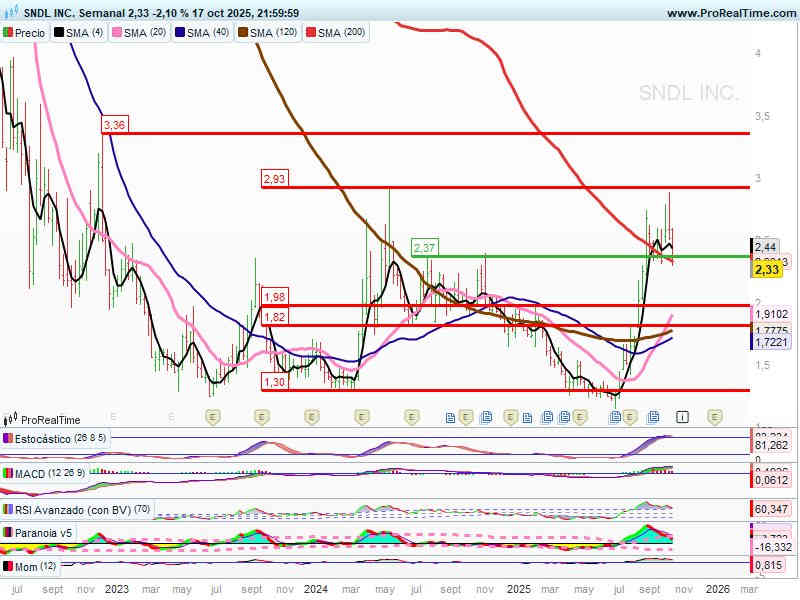Toggle the SMA (4) black legend entry
The image size is (800, 600).
[x=78, y=33]
